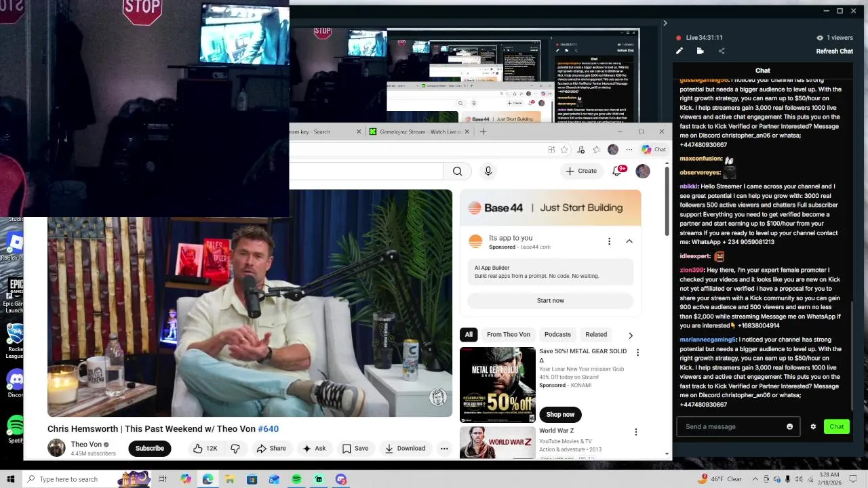The image size is (868, 488).
Task: Show hidden system tray icons
Action: click(755, 479)
